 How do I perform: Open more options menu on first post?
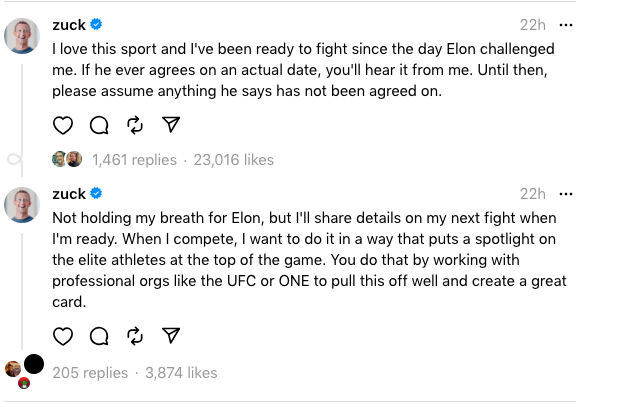point(567,24)
